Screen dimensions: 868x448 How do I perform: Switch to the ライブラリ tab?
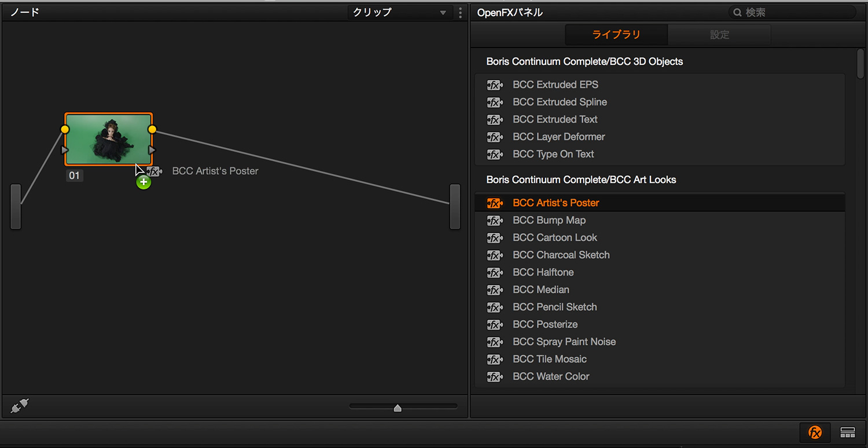click(x=616, y=35)
